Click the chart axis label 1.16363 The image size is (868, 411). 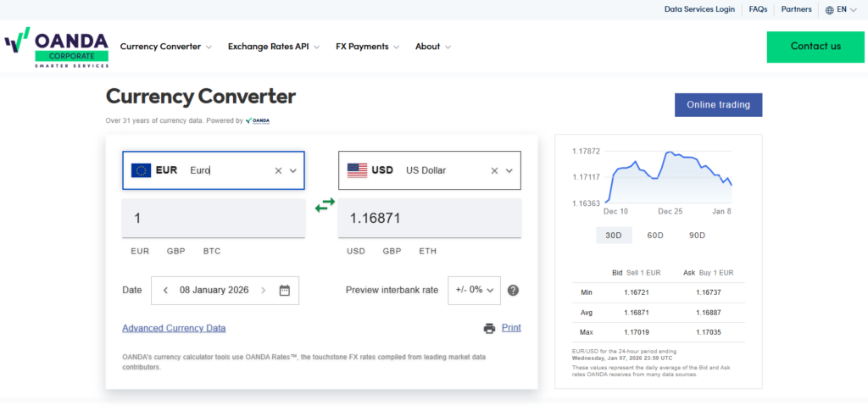(586, 203)
